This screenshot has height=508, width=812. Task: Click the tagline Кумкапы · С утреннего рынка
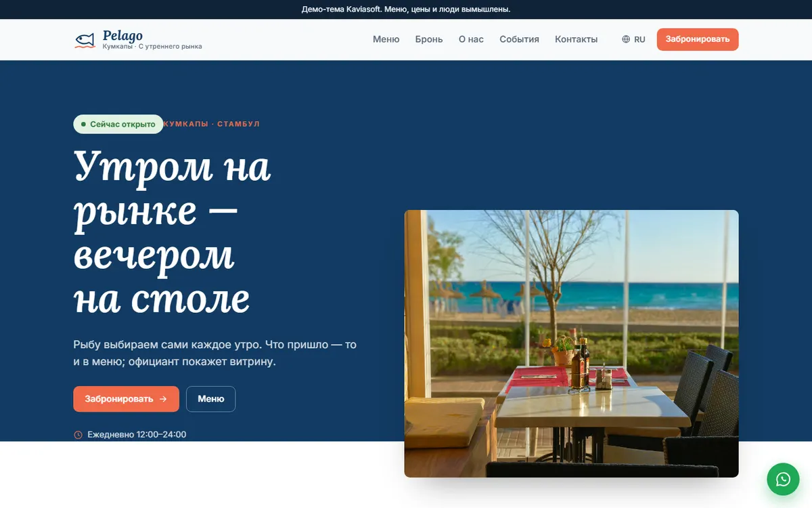click(x=152, y=47)
